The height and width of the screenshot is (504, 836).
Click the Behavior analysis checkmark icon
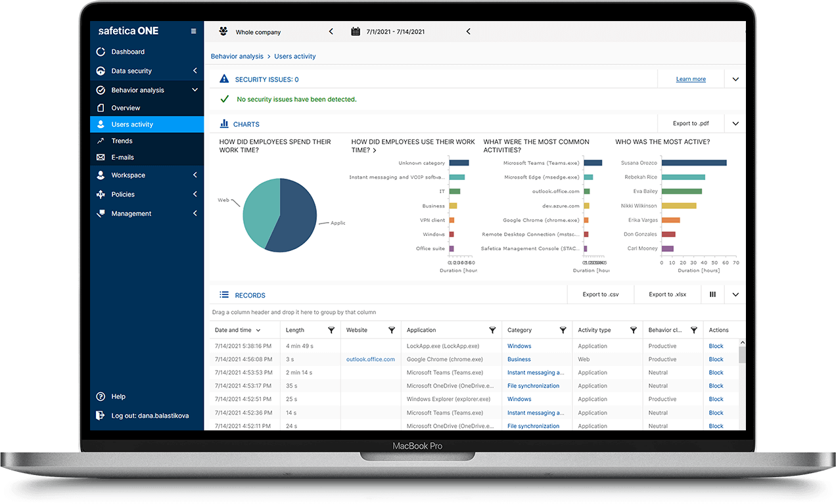point(101,90)
